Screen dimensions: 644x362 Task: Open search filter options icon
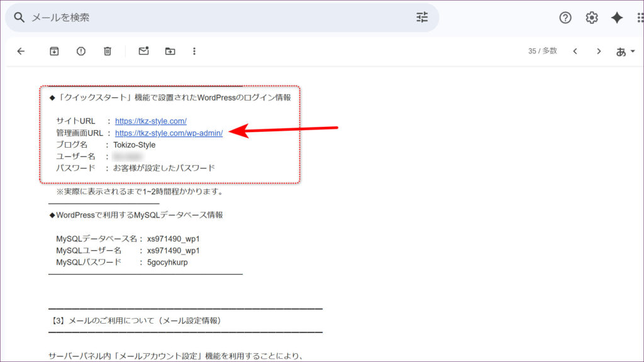[422, 18]
